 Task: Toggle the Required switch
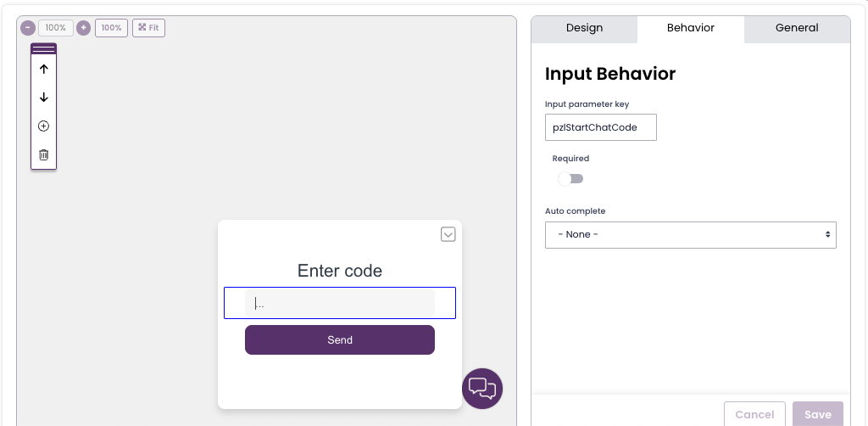coord(570,179)
